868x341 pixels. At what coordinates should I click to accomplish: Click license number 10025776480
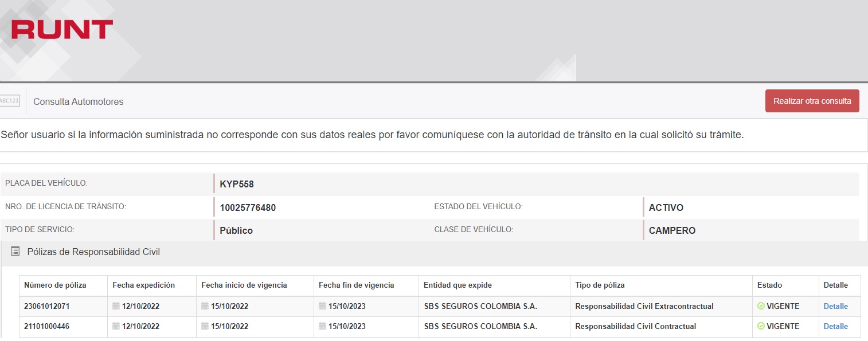(x=248, y=207)
